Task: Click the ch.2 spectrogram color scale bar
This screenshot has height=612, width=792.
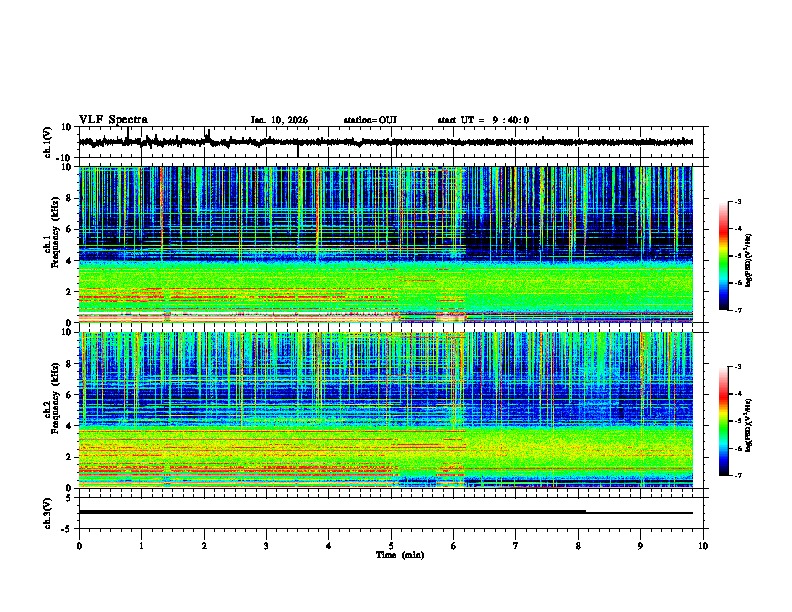Action: pos(723,421)
